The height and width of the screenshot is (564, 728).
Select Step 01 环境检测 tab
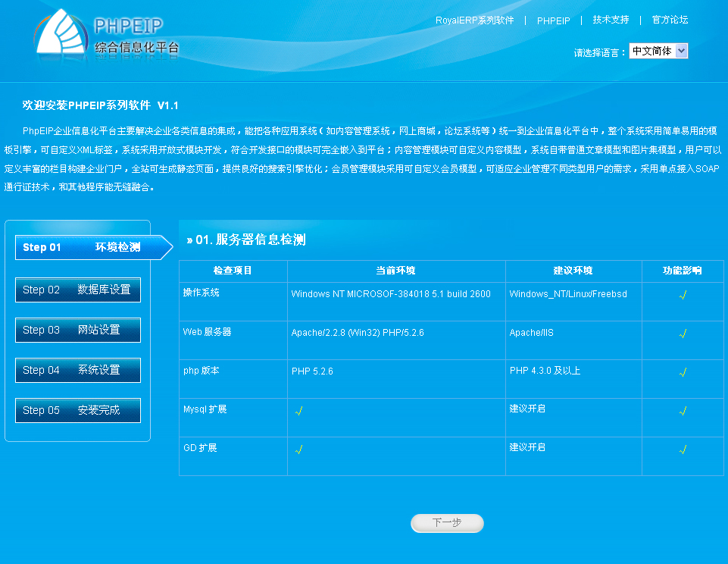coord(93,247)
